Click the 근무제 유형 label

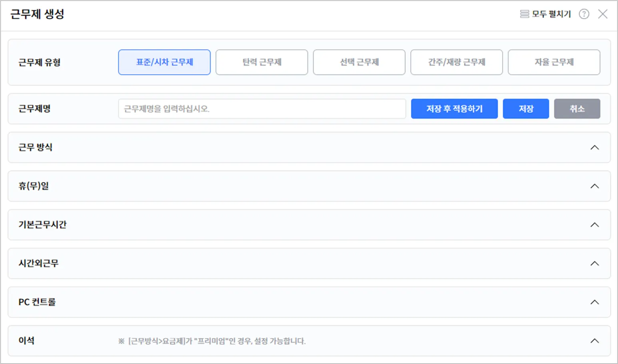tap(39, 62)
